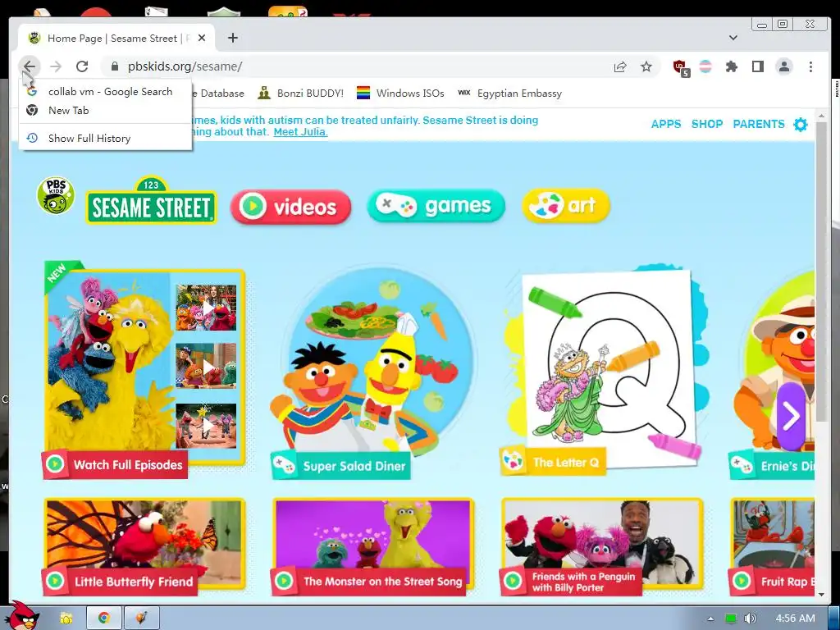Play Friends with a Penguin with Billy Porter
This screenshot has height=630, width=840.
[x=601, y=546]
